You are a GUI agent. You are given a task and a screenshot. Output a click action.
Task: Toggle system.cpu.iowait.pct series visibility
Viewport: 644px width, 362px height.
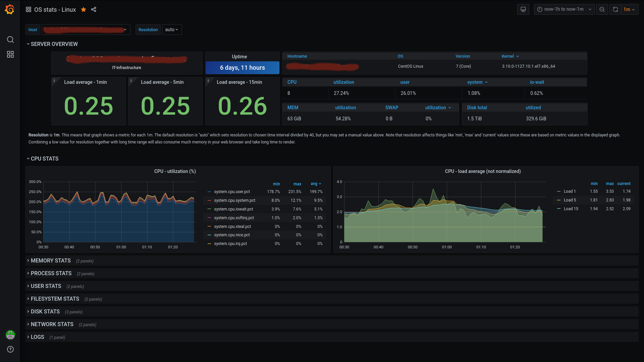point(233,209)
